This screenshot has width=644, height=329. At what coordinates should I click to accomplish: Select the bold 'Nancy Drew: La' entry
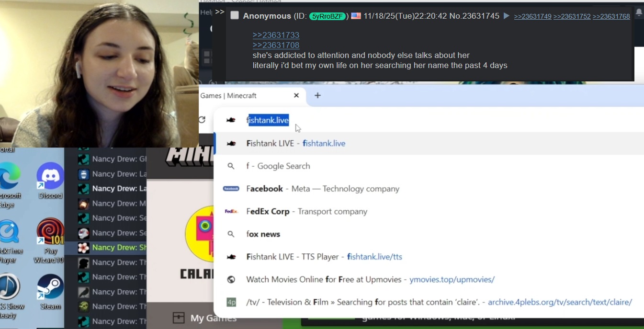pos(113,189)
